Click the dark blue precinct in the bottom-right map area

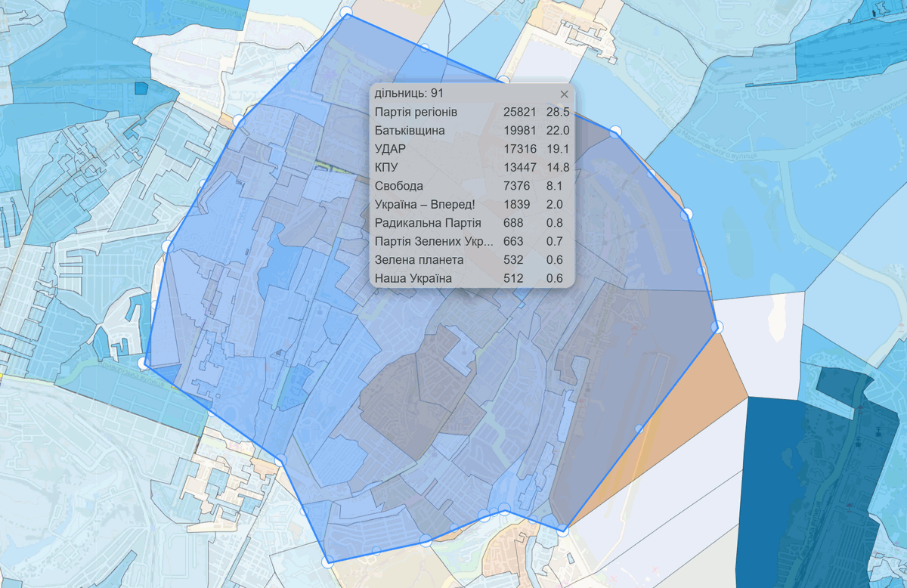coord(786,491)
